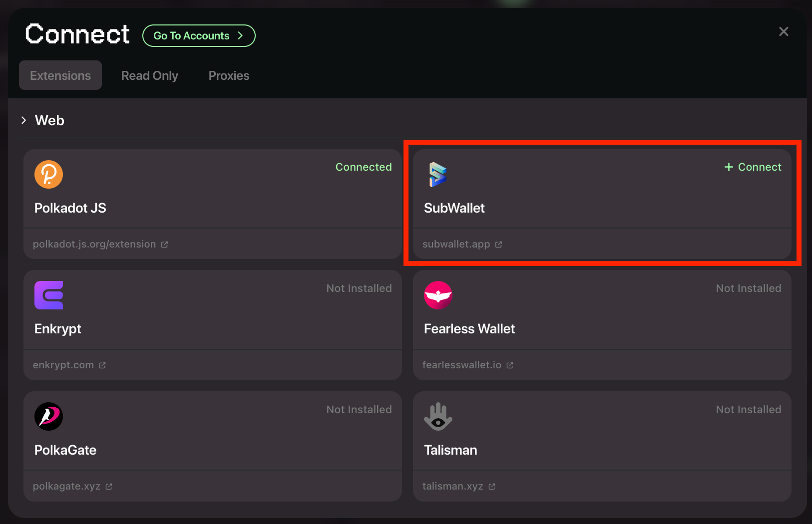Close the Connect dialog
Viewport: 812px width, 524px height.
click(784, 31)
